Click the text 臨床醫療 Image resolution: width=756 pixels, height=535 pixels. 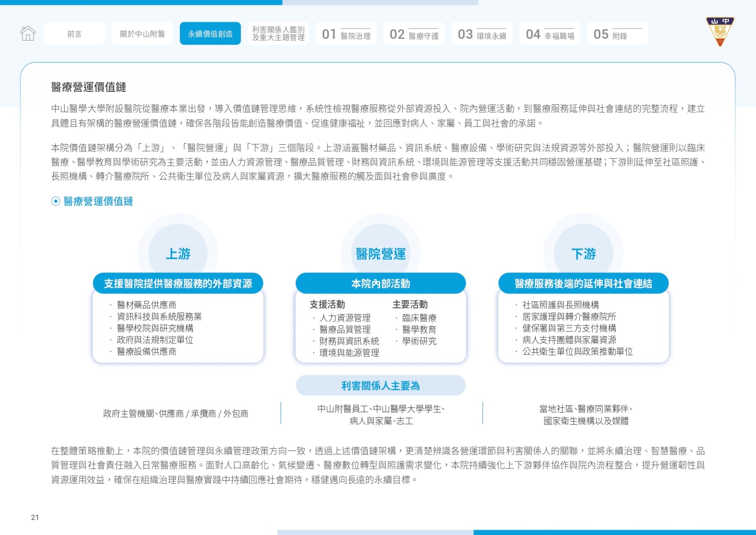419,318
